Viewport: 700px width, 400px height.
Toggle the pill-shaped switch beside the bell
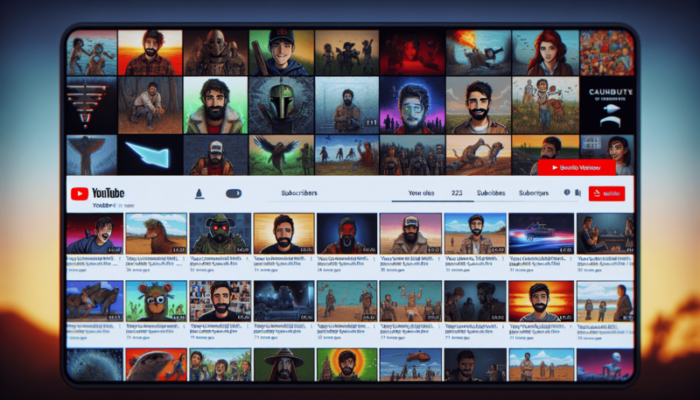(234, 193)
